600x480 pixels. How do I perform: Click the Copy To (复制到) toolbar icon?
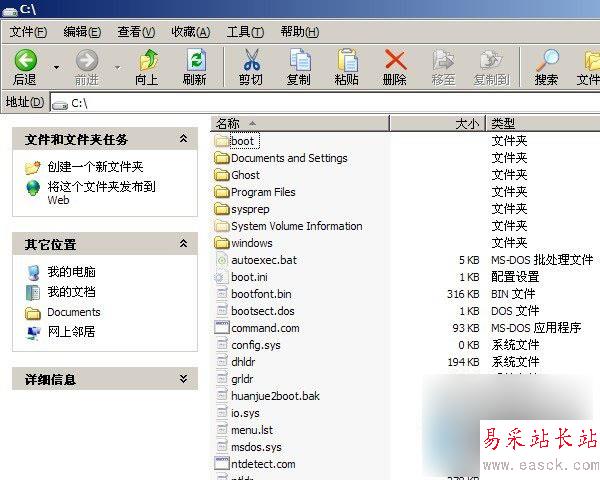pos(491,60)
